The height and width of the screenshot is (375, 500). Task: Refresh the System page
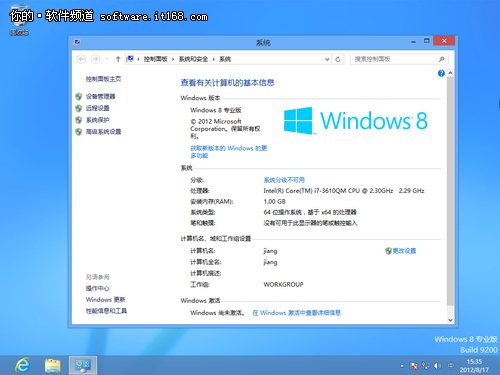(x=338, y=59)
